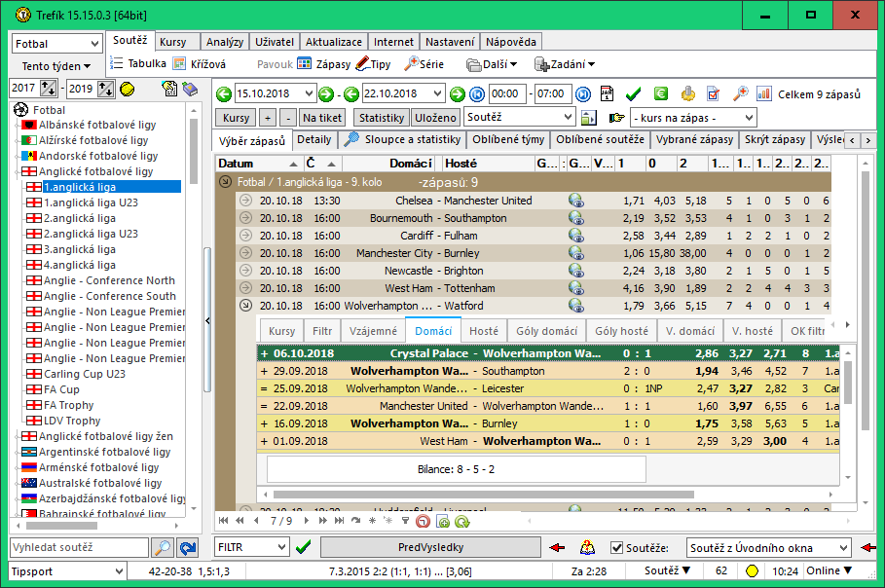Switch to the Oblíbené týmy tab

coord(508,139)
